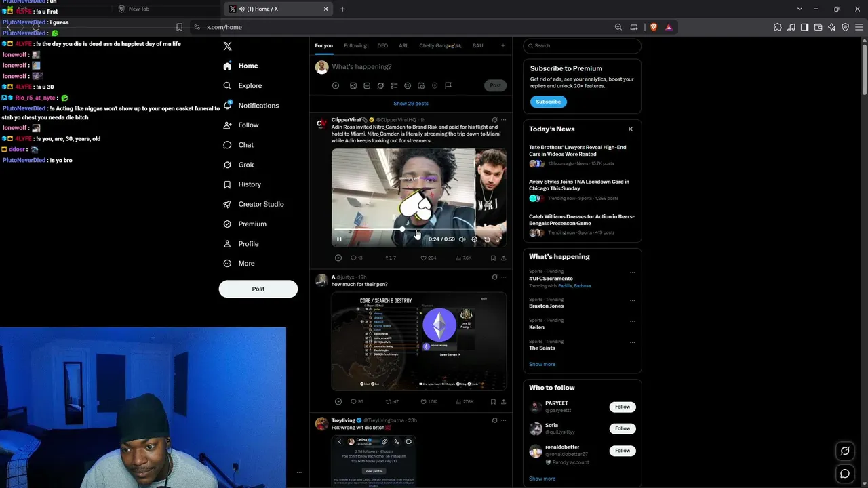Image resolution: width=868 pixels, height=488 pixels.
Task: Open Brave Shields icon in address bar
Action: 654,27
